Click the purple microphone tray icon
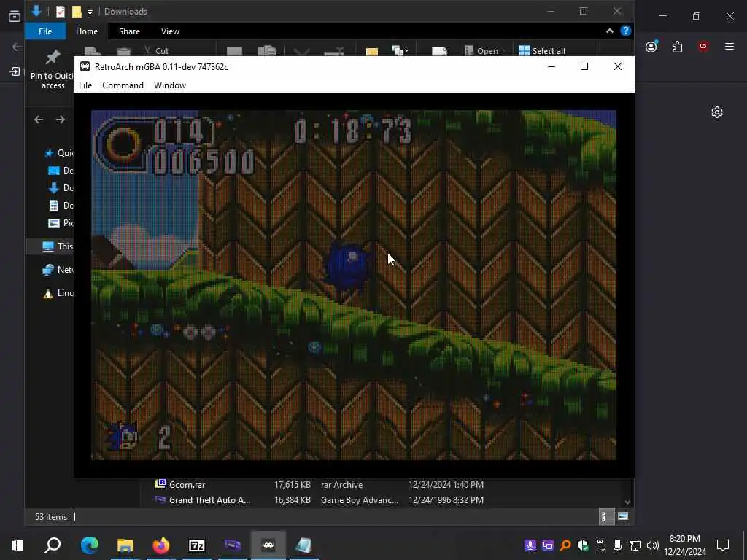 point(530,545)
